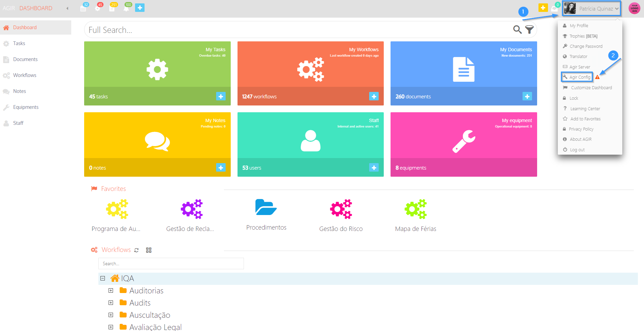
Task: Expand the Auscultação folder
Action: (111, 315)
